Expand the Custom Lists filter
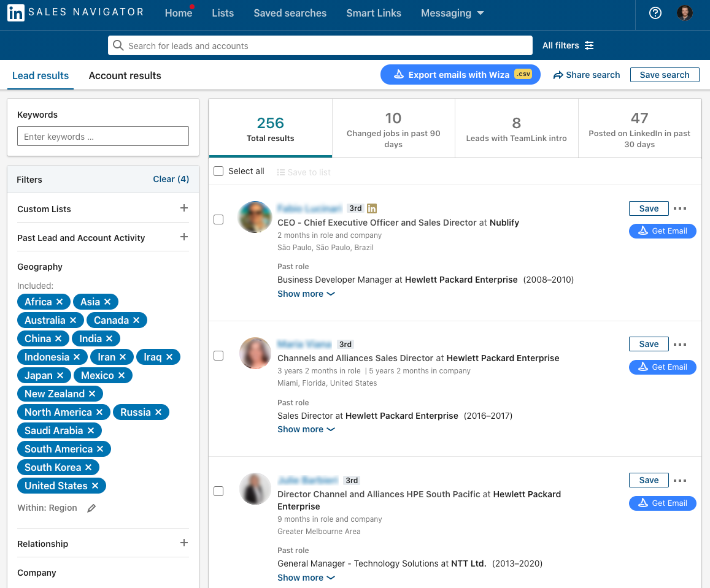 (x=184, y=208)
